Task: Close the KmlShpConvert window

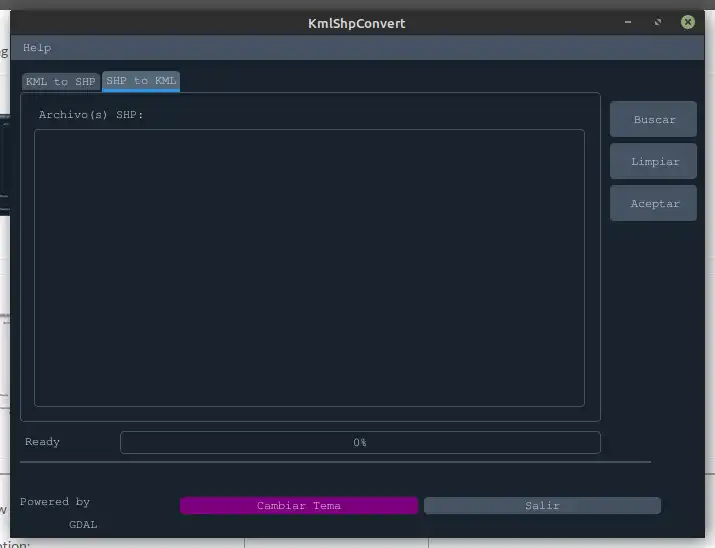Action: coord(688,22)
